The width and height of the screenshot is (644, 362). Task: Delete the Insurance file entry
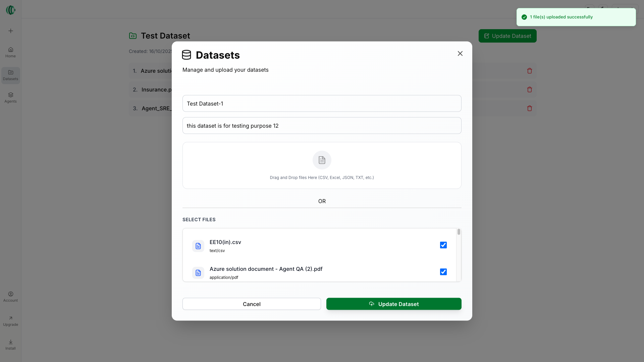click(x=530, y=89)
